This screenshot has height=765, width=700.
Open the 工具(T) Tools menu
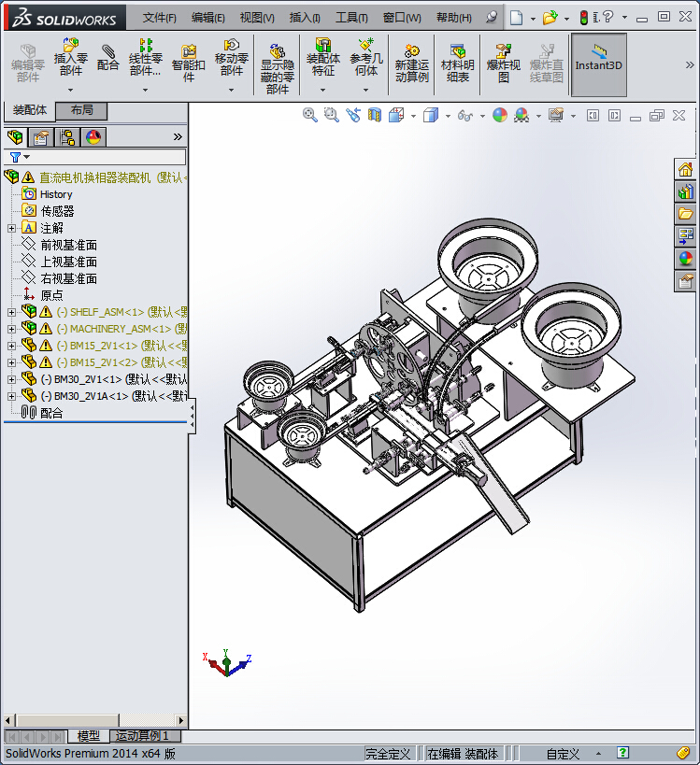351,18
